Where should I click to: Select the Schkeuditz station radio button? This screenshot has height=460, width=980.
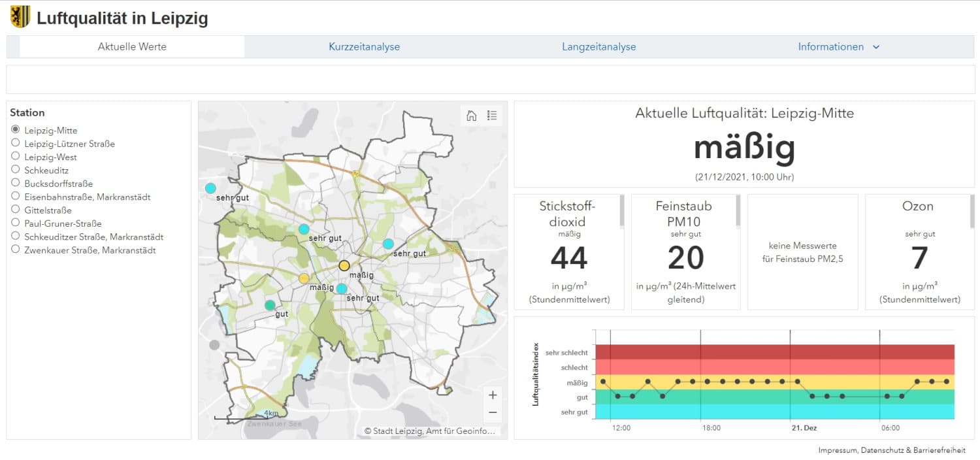click(16, 170)
